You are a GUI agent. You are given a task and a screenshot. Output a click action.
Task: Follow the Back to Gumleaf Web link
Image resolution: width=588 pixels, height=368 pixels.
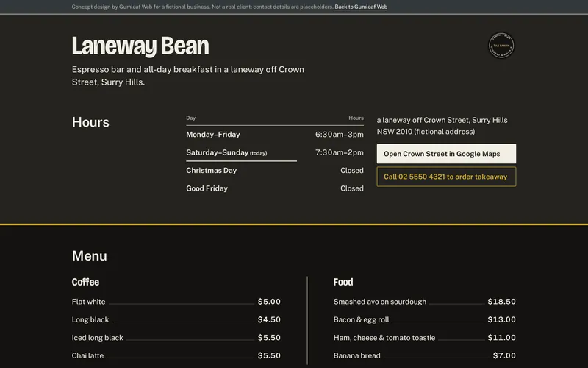click(x=361, y=7)
